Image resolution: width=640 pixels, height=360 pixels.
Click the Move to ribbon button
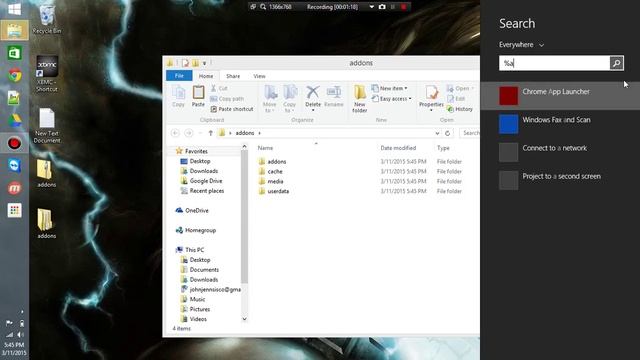pos(269,99)
